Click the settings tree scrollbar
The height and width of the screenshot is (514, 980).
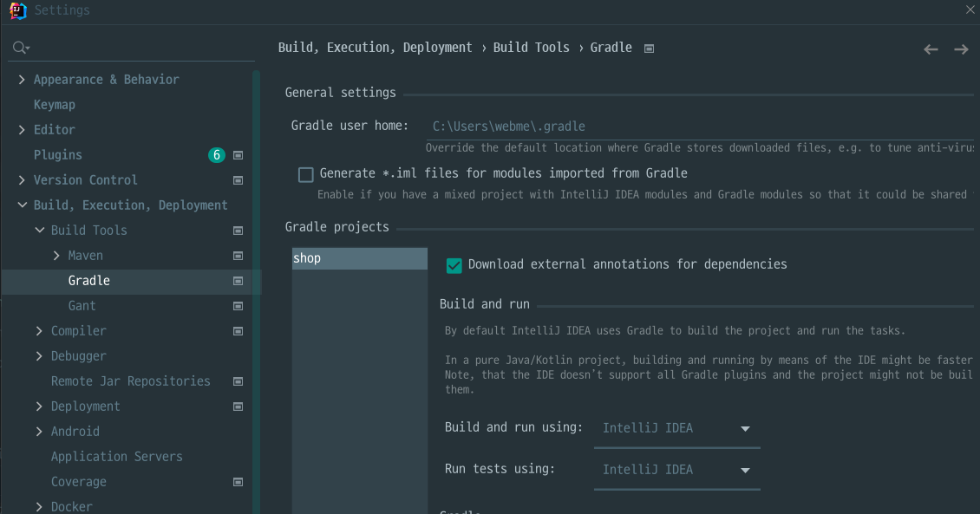256,291
